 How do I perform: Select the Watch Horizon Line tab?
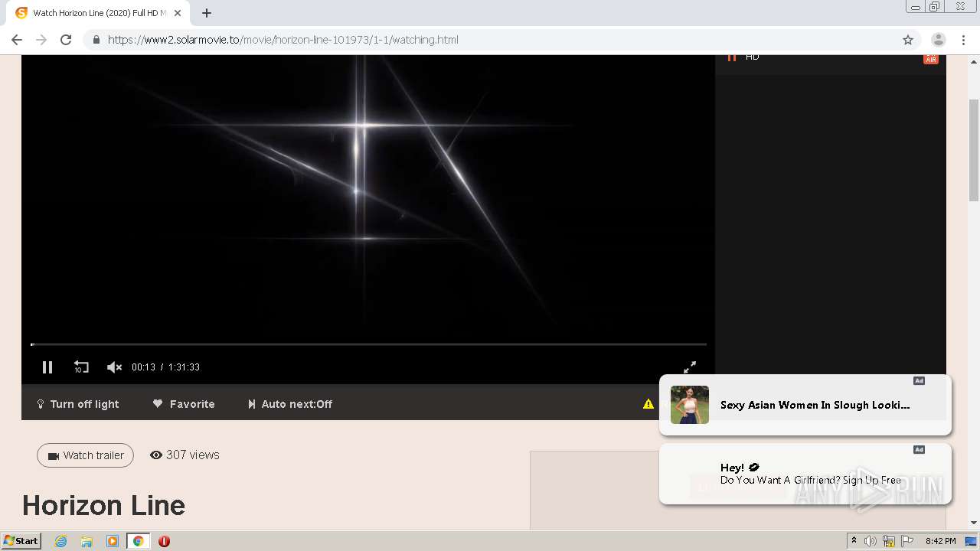click(x=98, y=13)
